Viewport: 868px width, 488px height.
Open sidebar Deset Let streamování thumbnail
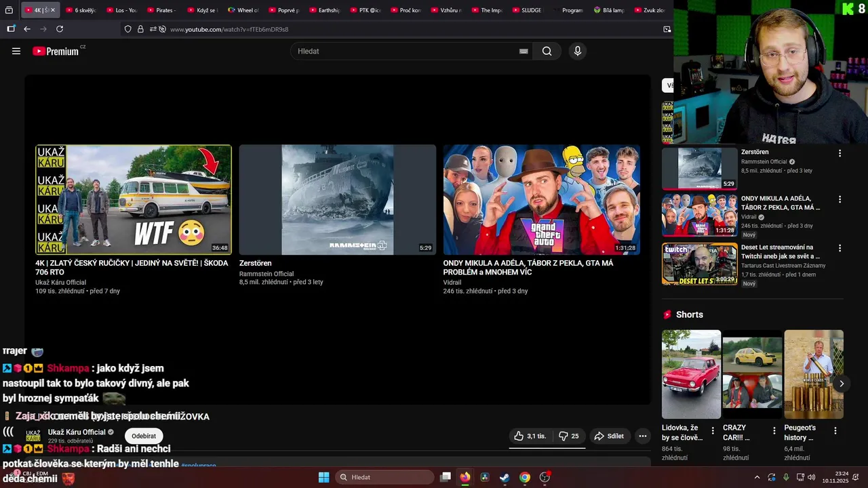(700, 264)
